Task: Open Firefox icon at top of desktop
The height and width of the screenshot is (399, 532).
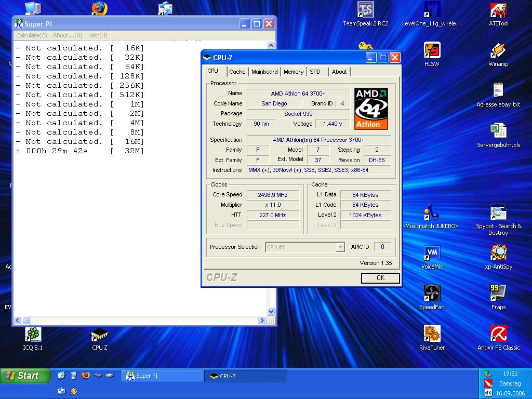Action: click(x=99, y=8)
